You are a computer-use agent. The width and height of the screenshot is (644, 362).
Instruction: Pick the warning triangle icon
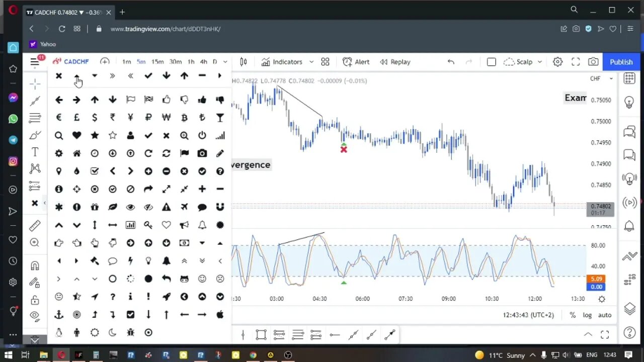point(166,207)
